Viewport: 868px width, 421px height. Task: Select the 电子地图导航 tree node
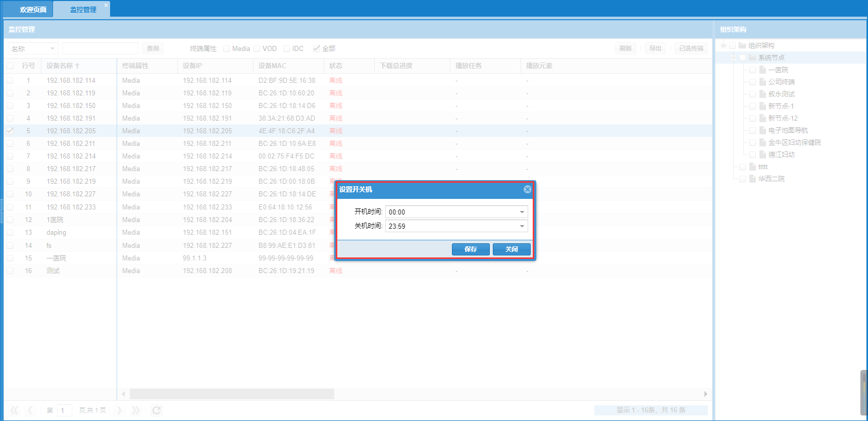[788, 130]
